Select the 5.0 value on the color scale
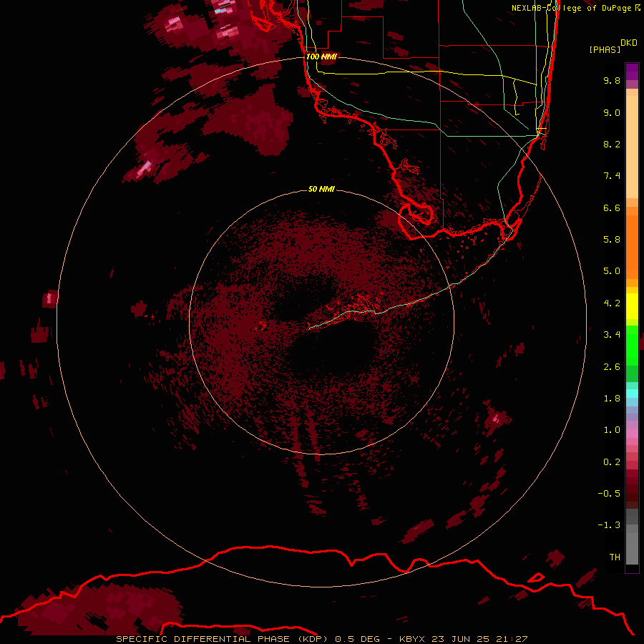This screenshot has width=644, height=644. pyautogui.click(x=612, y=271)
